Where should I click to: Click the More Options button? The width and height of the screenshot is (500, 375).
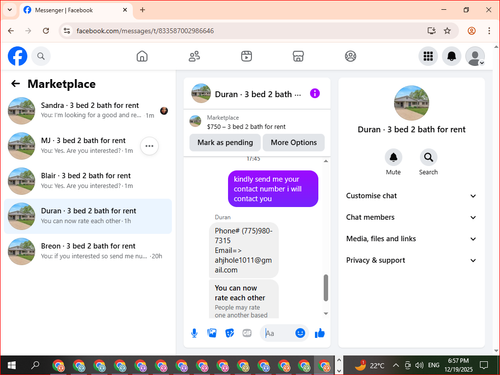point(294,142)
